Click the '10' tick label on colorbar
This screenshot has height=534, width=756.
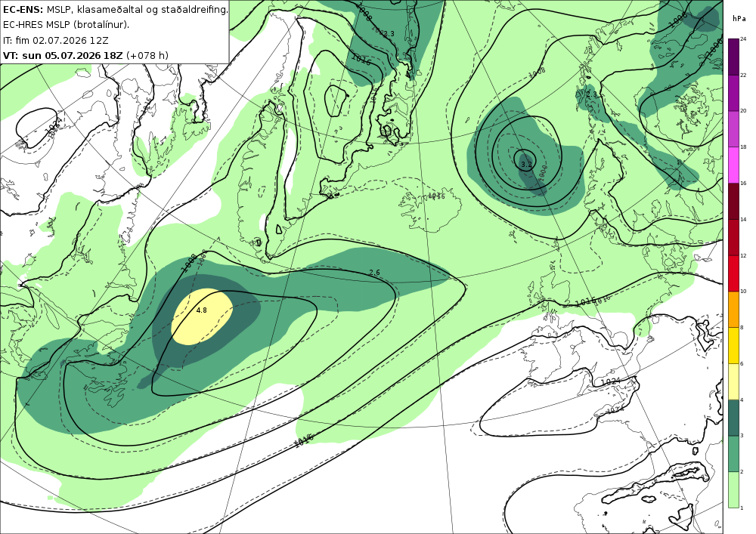coord(743,292)
